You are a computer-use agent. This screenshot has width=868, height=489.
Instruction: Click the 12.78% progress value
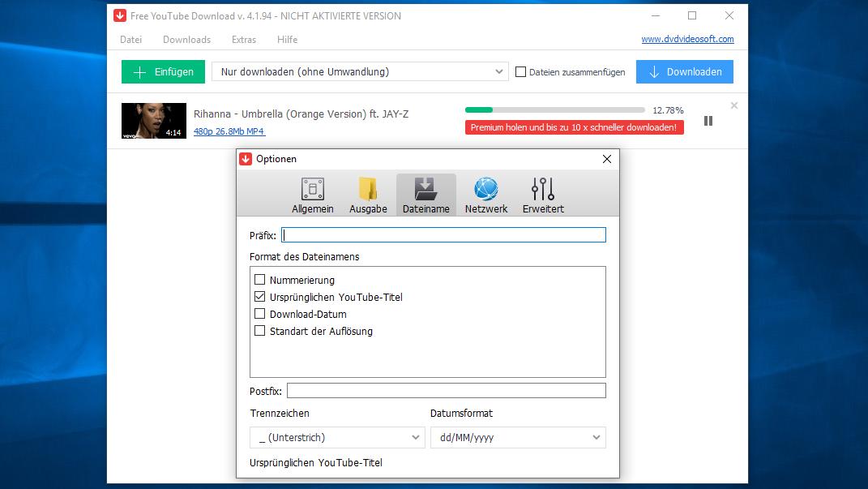click(x=668, y=110)
